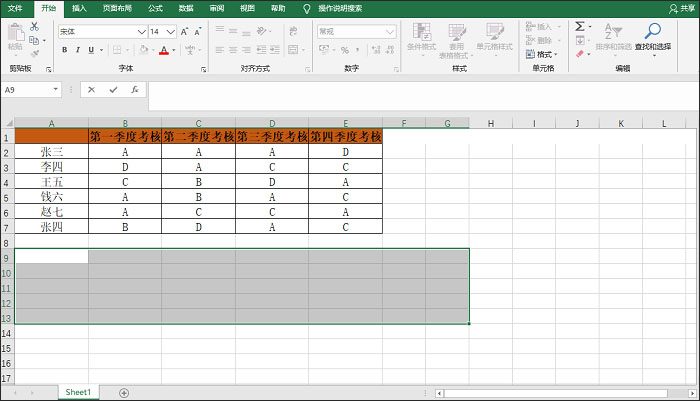
Task: Apply red Font Color A icon
Action: coord(164,50)
